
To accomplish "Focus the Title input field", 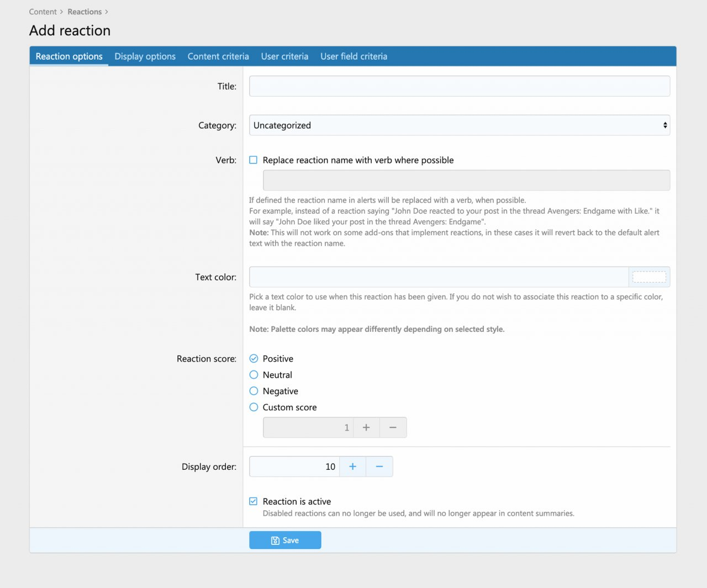I will [x=459, y=86].
